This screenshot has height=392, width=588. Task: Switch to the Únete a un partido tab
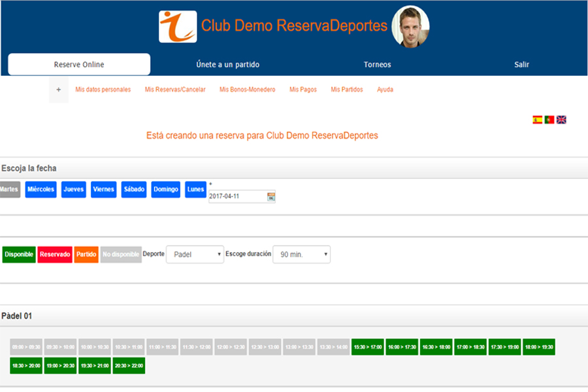[227, 65]
